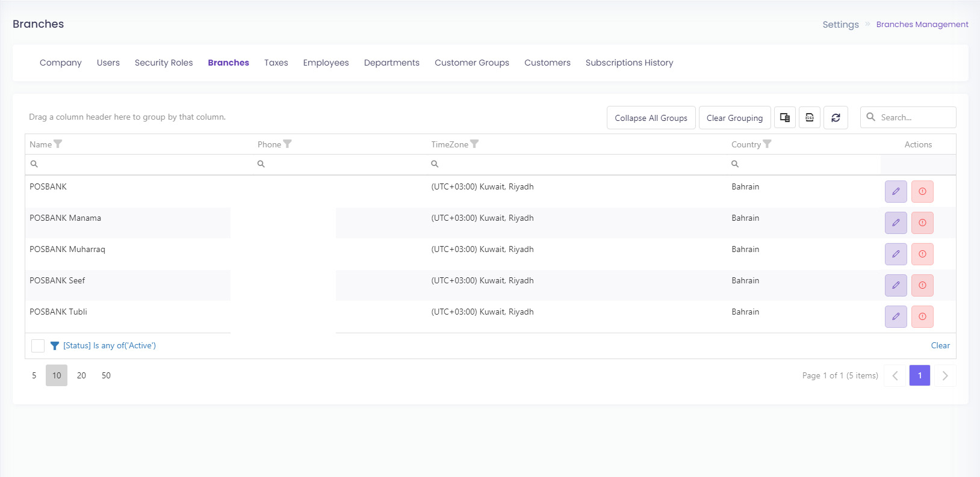
Task: Delete the POSBANK Tubli branch
Action: click(x=922, y=316)
